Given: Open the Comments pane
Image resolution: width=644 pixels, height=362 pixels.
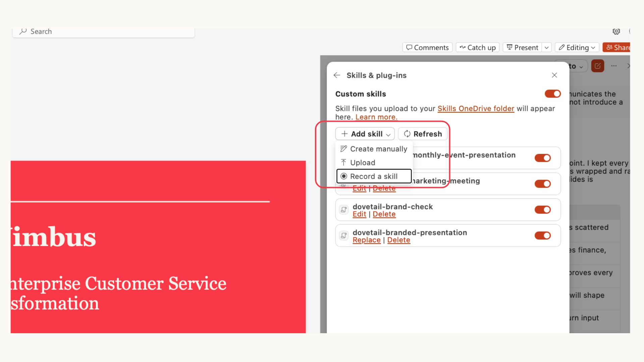Looking at the screenshot, I should point(427,48).
